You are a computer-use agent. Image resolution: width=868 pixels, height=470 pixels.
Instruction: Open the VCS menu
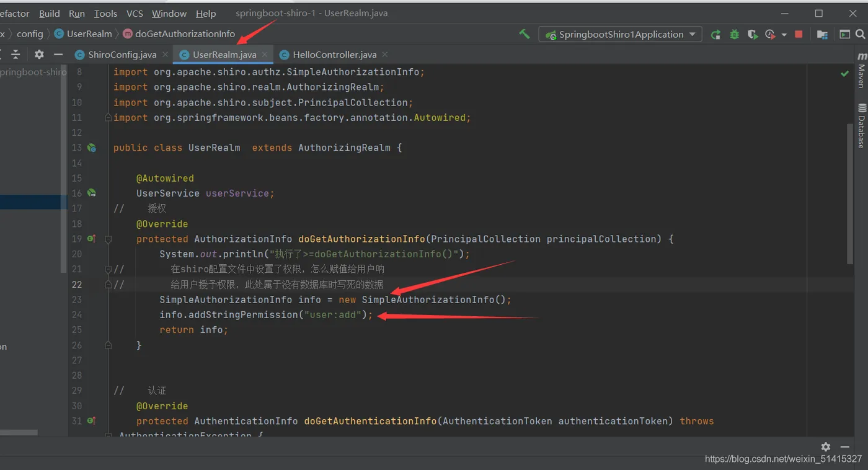pyautogui.click(x=135, y=13)
